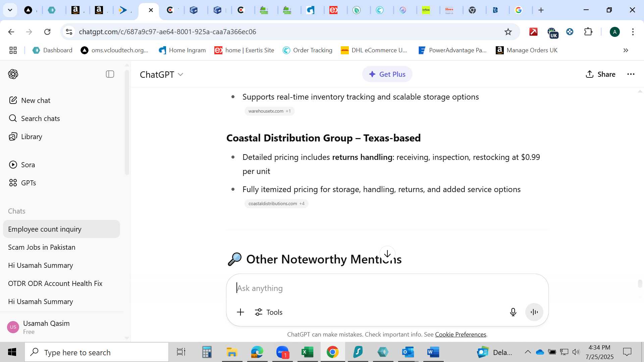Click the ChatGPT logo icon in sidebar
644x362 pixels.
[13, 74]
